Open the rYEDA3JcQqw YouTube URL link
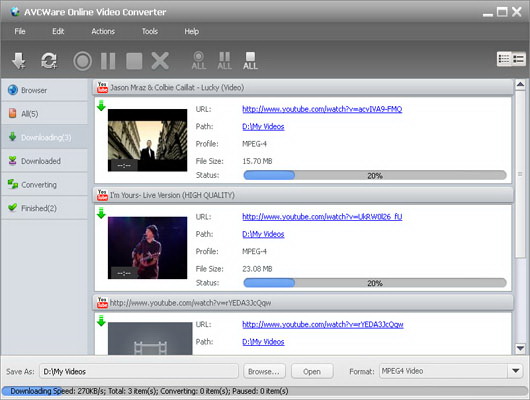The height and width of the screenshot is (400, 530). tap(323, 324)
